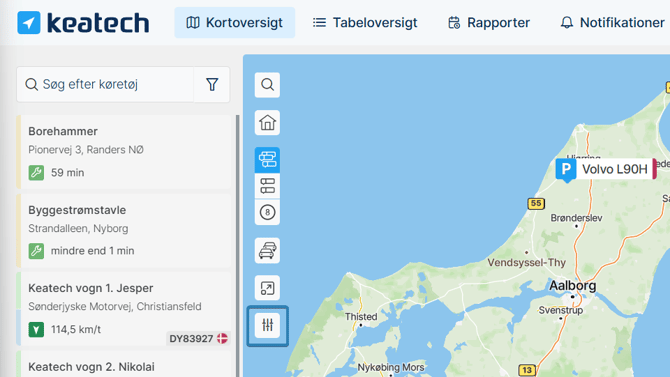This screenshot has width=670, height=377.
Task: Click the 114,5 km/t speed value
Action: tap(76, 330)
